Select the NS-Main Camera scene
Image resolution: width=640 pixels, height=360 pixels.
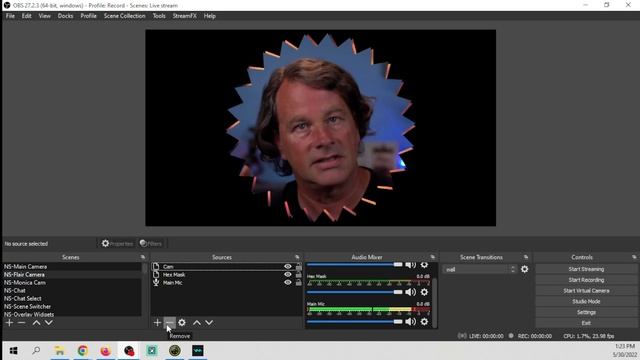[x=72, y=267]
